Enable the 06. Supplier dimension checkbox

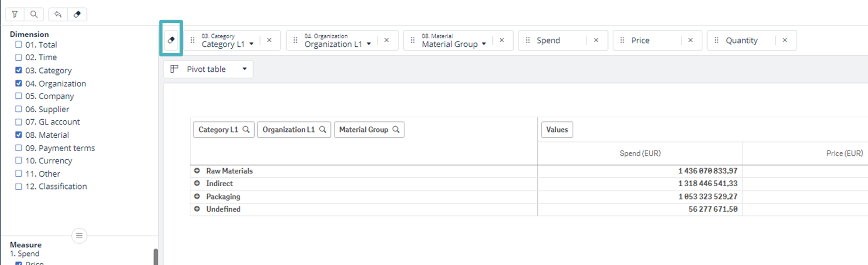click(x=19, y=109)
